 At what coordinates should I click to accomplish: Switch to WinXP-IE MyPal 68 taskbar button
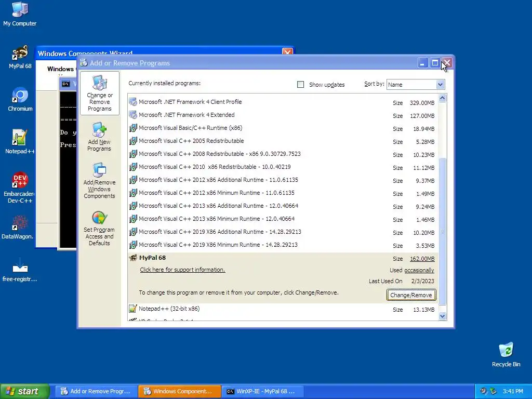(262, 391)
